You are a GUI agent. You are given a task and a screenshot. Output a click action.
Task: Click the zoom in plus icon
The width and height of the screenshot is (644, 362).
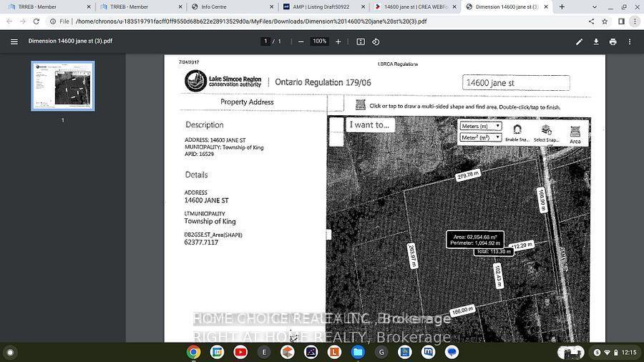(x=338, y=41)
